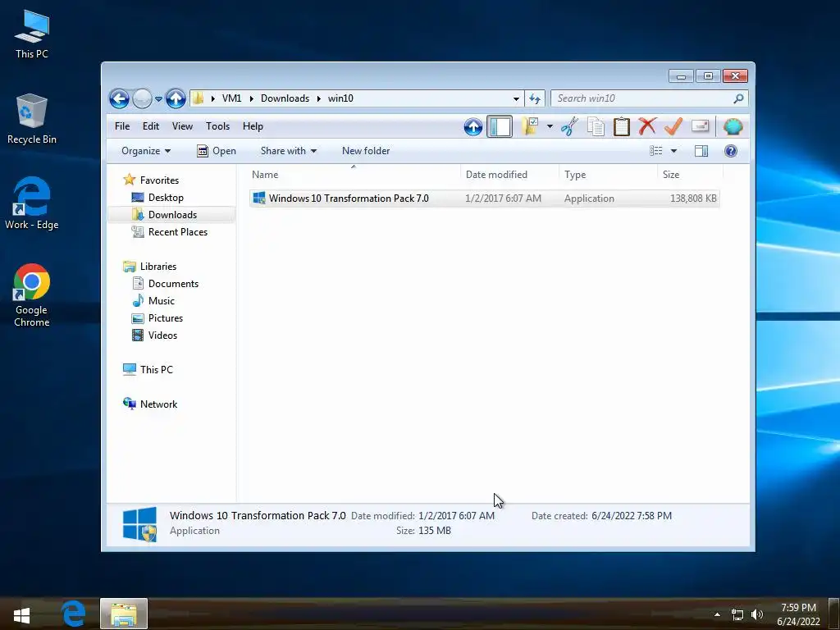Click the search magnifier icon
The height and width of the screenshot is (630, 840).
pyautogui.click(x=738, y=98)
